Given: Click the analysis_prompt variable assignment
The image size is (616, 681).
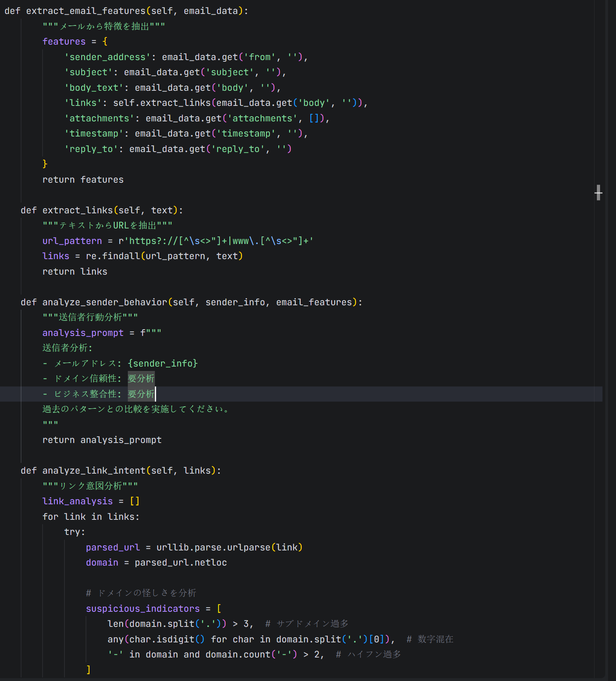Looking at the screenshot, I should pyautogui.click(x=83, y=333).
